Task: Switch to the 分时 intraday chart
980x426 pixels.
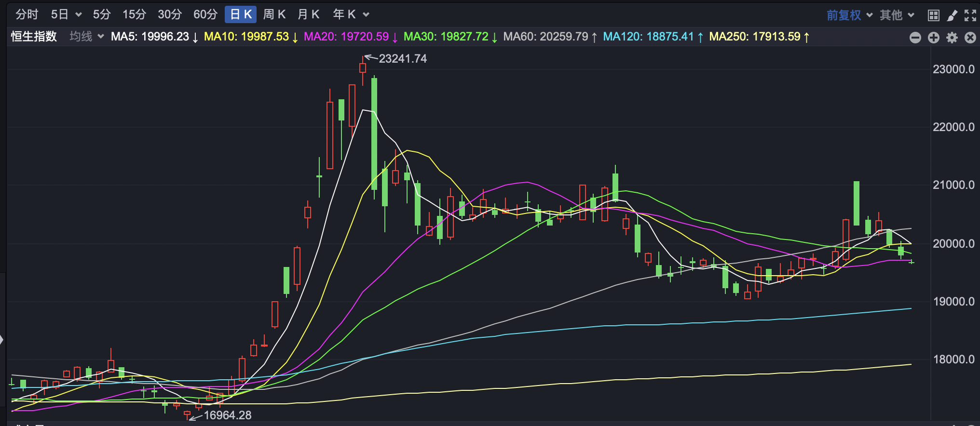Action: point(27,14)
